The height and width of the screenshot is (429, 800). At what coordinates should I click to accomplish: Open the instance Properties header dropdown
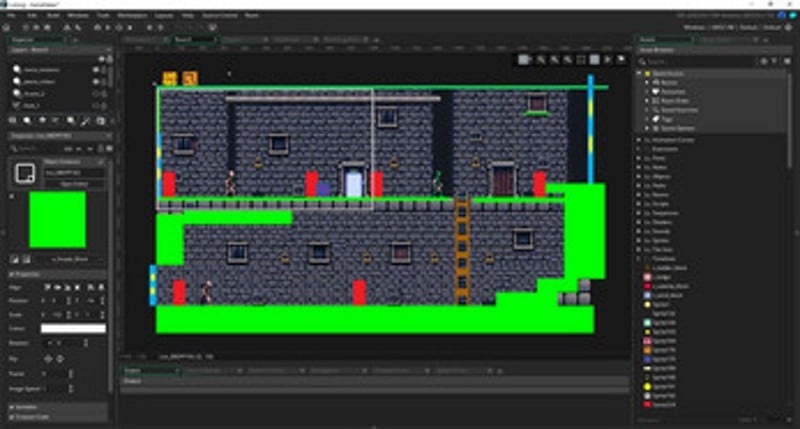tap(108, 136)
